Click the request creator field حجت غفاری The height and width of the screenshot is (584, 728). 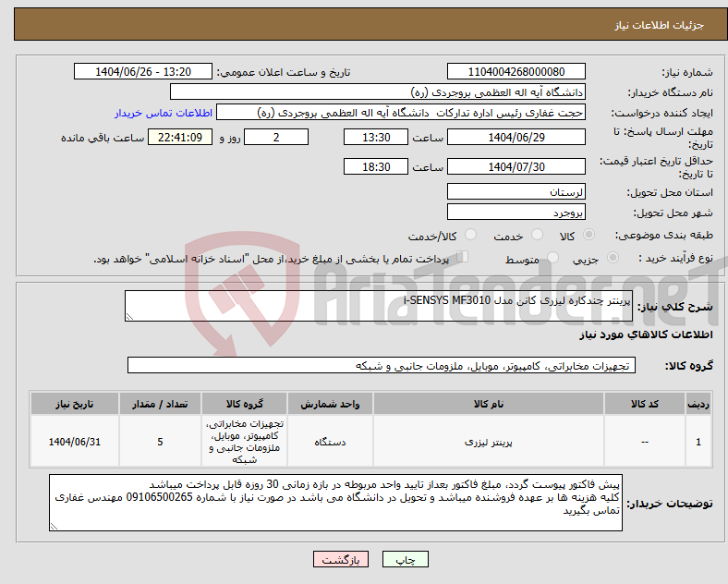(x=401, y=113)
